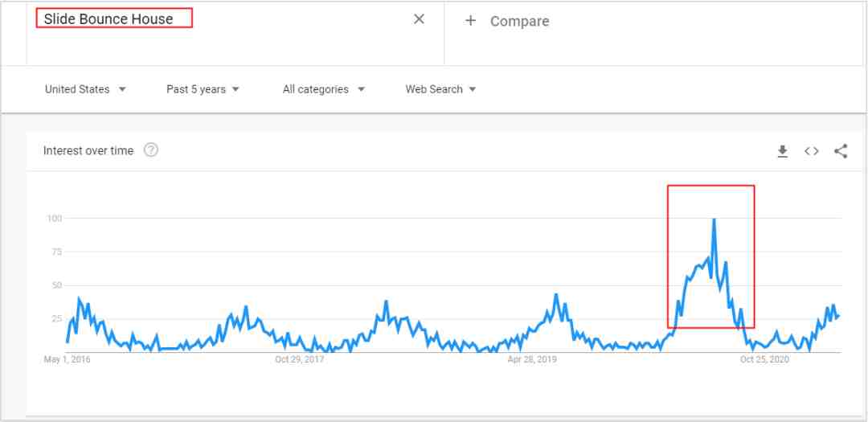This screenshot has height=422, width=868.
Task: Select the Oct 25, 2020 axis label
Action: pyautogui.click(x=764, y=359)
